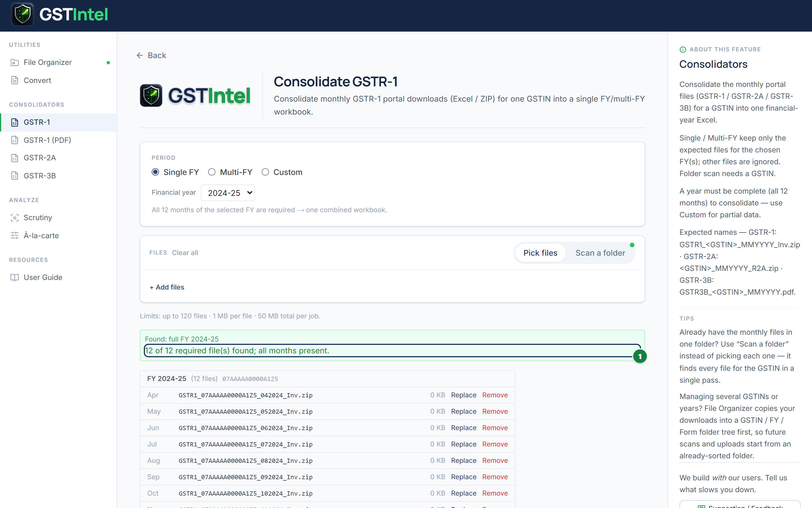Click the Scrutiny scan icon
The height and width of the screenshot is (508, 812).
point(14,218)
